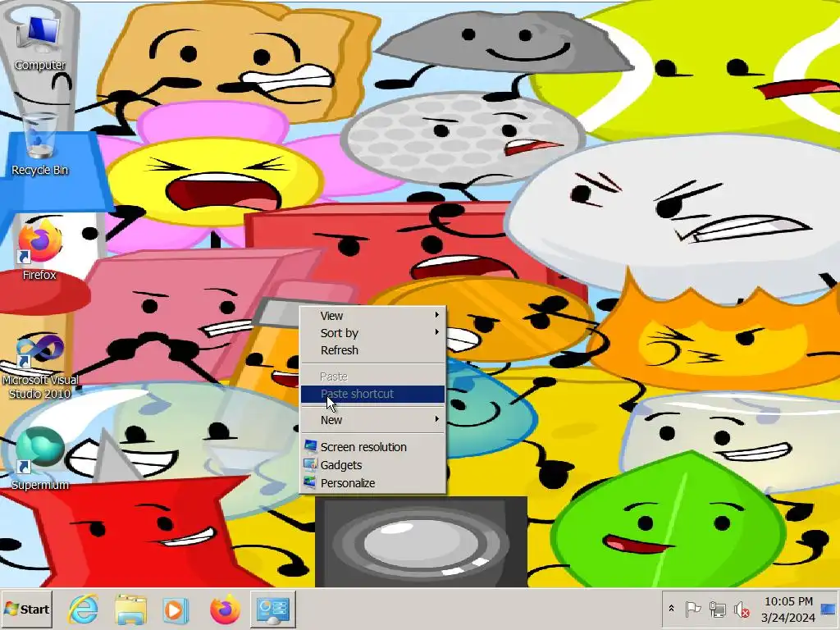This screenshot has height=630, width=840.
Task: Choose View in the context menu
Action: tap(373, 316)
